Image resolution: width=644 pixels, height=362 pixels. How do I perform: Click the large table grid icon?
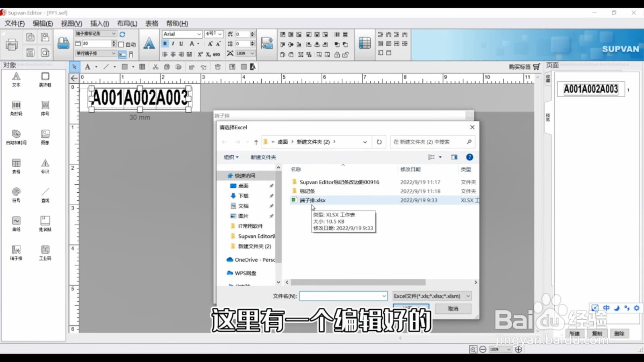coord(365,43)
